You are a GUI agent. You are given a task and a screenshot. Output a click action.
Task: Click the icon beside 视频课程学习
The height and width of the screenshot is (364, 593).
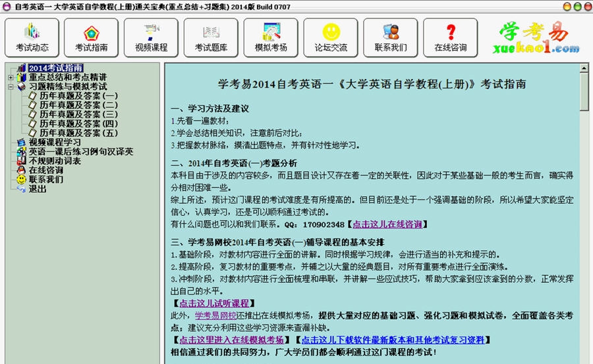click(x=22, y=142)
